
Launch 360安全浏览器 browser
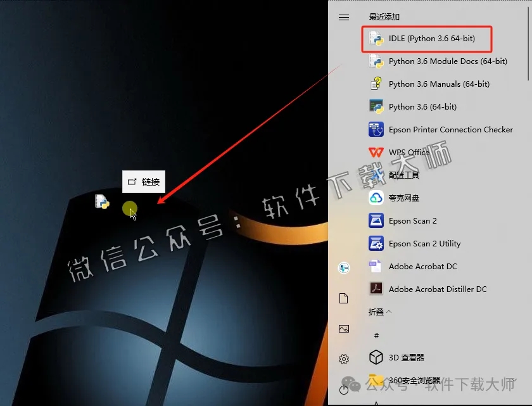(x=415, y=379)
